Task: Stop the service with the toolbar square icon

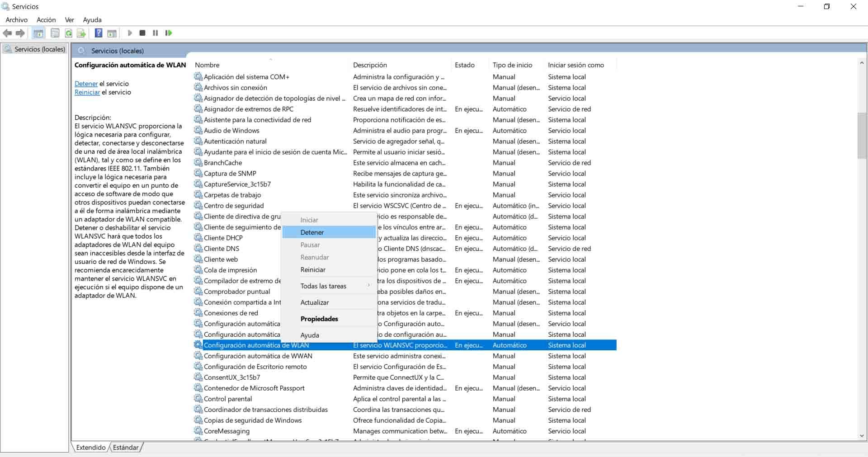Action: click(x=142, y=33)
